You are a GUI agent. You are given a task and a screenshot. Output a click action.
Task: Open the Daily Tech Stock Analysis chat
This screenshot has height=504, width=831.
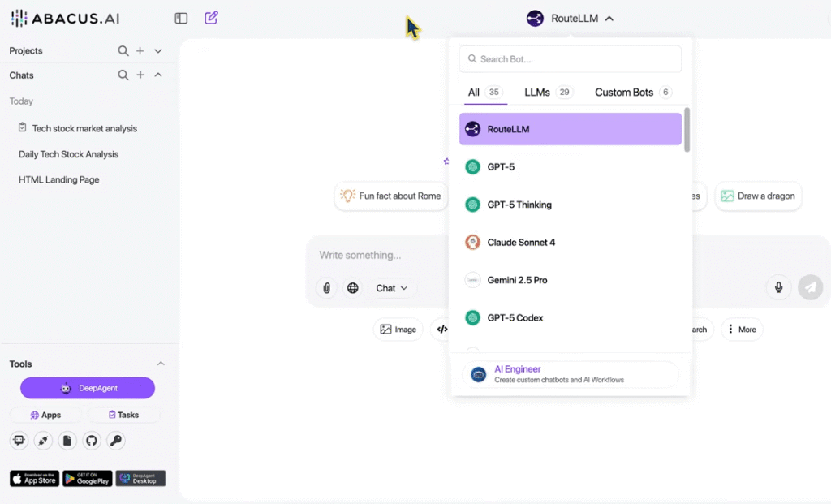68,154
